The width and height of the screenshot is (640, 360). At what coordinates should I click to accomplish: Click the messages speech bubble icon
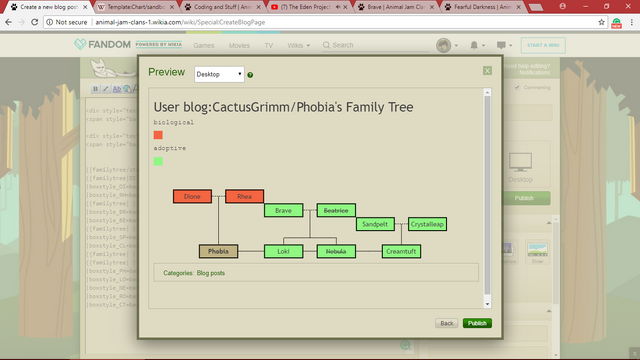(501, 45)
